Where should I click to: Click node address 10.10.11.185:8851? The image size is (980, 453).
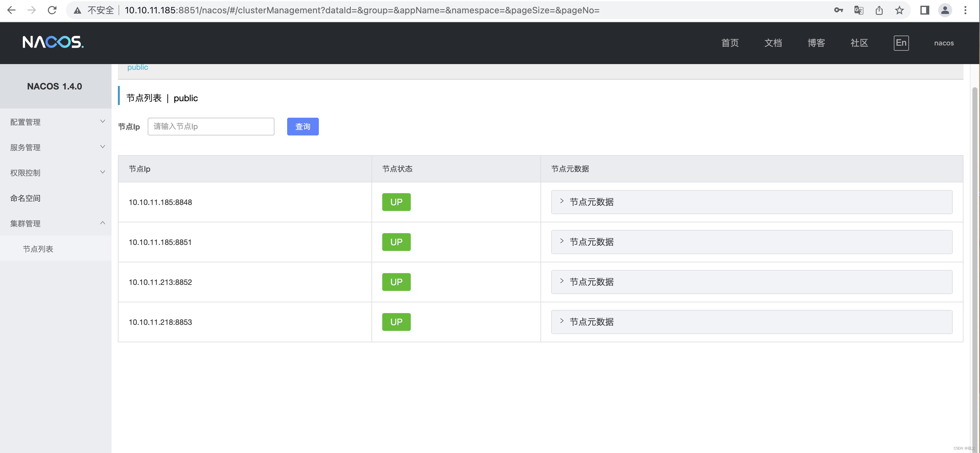160,242
